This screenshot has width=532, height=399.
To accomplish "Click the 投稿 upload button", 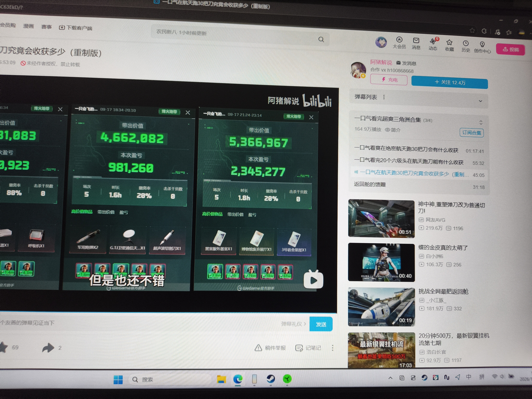I will 510,49.
